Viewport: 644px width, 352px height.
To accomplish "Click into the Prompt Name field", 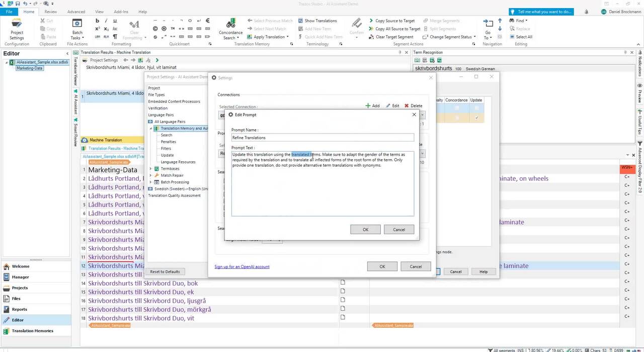I will click(323, 137).
